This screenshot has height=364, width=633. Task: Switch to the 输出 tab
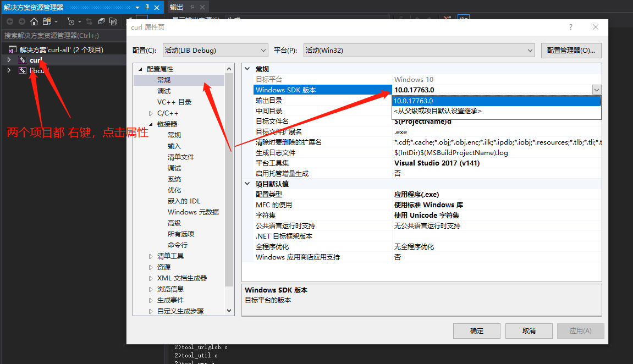click(177, 7)
